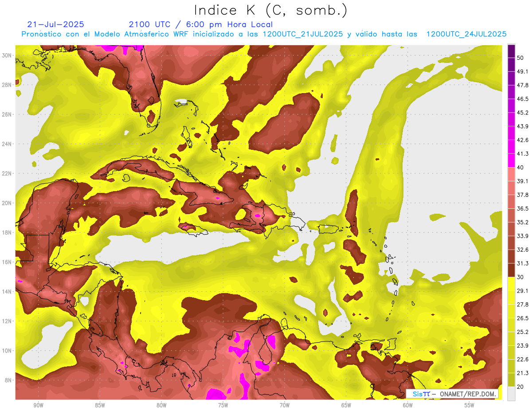Viewport: 532px width, 411px height.
Task: Click the '22.6' colorbar value
Action: (x=523, y=359)
